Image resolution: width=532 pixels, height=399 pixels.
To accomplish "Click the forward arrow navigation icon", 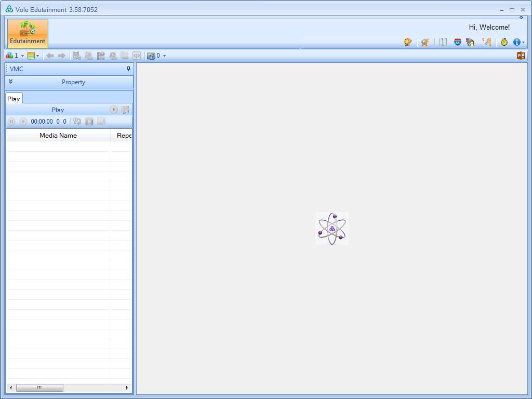I will point(62,56).
